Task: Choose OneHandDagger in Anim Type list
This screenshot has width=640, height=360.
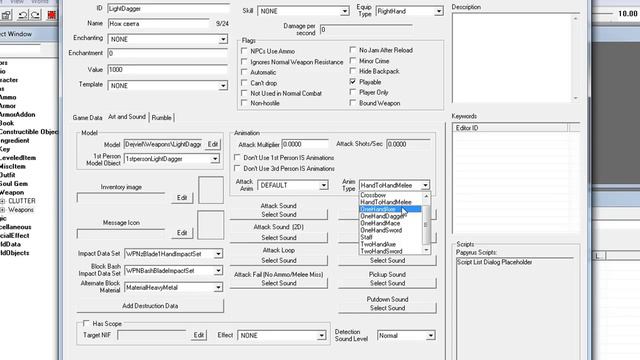Action: 390,216
